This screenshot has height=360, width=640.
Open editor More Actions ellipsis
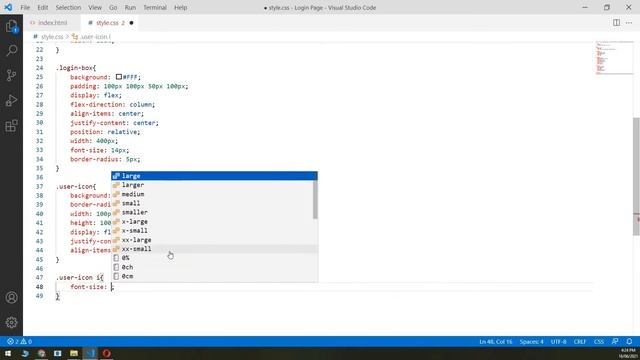tap(629, 23)
